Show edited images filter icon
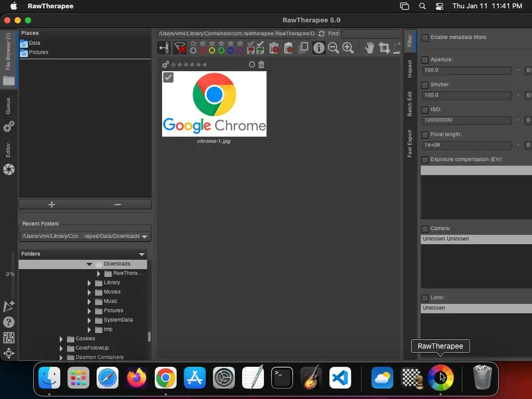The image size is (532, 399). point(260,48)
